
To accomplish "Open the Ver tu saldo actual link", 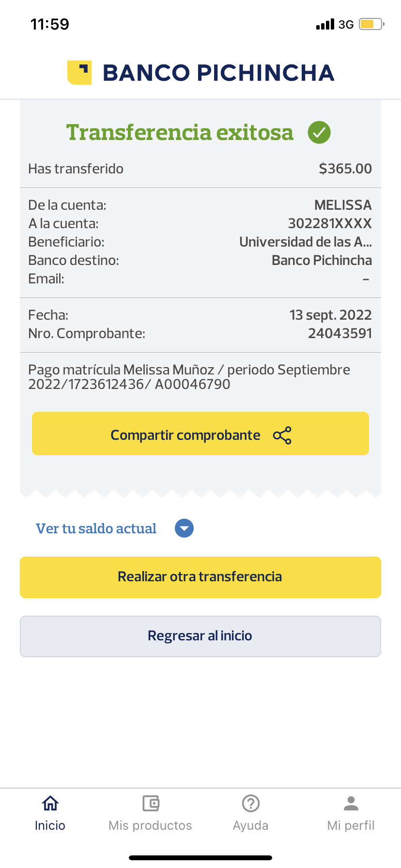I will click(x=96, y=528).
